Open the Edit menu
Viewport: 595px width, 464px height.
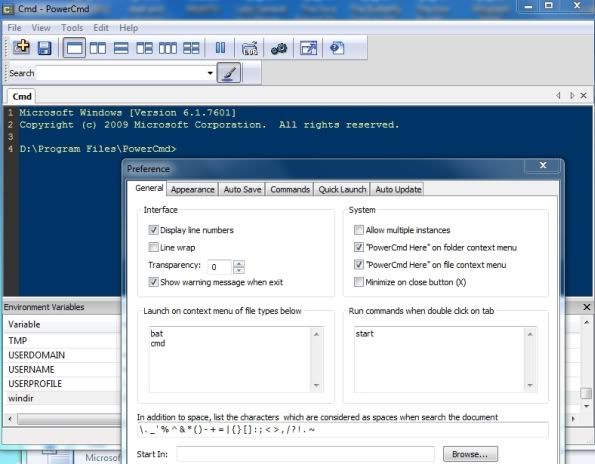(101, 28)
